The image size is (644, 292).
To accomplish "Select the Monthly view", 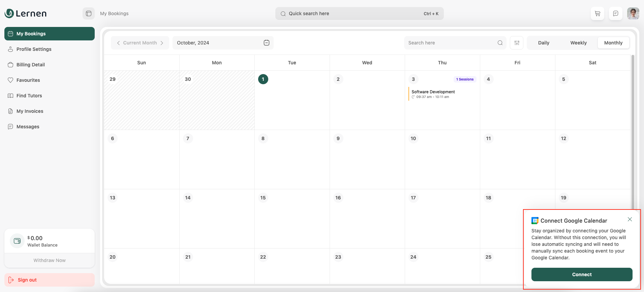I will [x=613, y=43].
